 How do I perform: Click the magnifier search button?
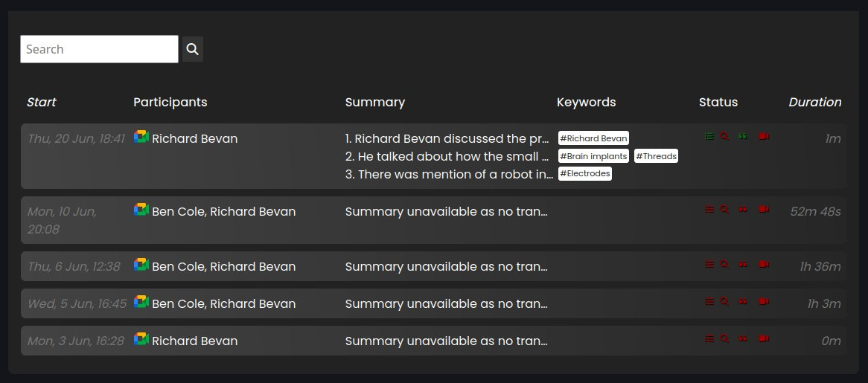click(x=193, y=49)
